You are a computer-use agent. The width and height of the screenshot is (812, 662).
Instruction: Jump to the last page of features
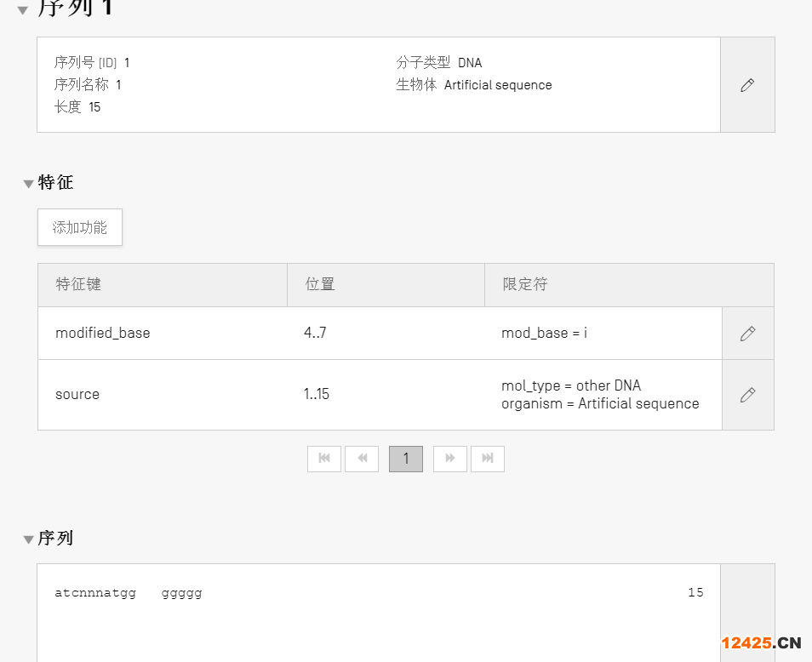[488, 459]
